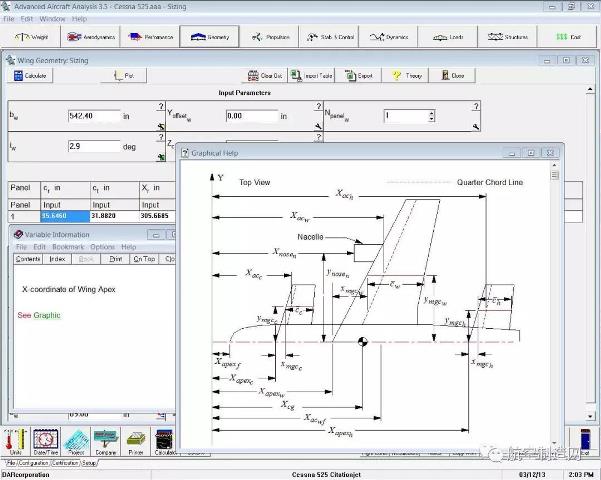Open the Units tool
This screenshot has width=601, height=480.
tap(15, 441)
